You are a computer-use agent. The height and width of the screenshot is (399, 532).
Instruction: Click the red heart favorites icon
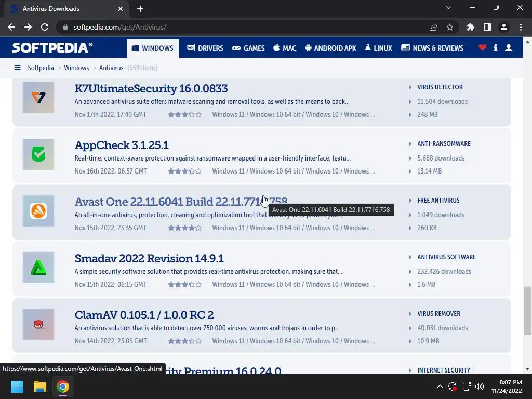tap(483, 48)
